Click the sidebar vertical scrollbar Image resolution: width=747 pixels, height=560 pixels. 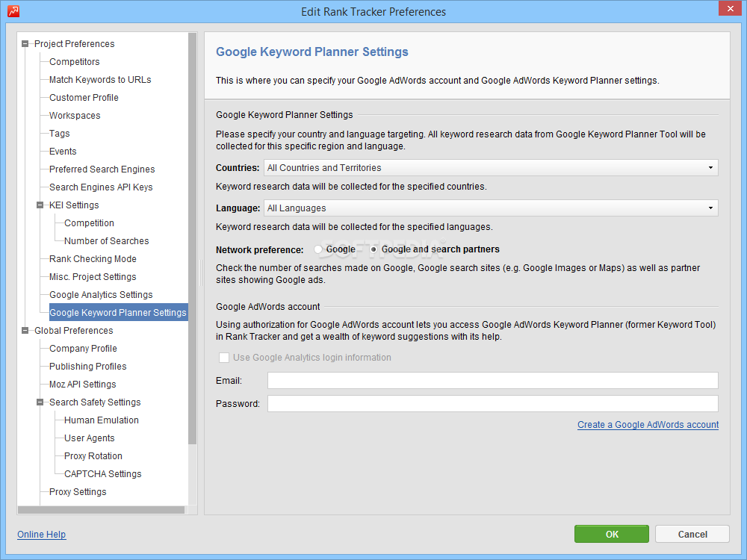tap(193, 239)
